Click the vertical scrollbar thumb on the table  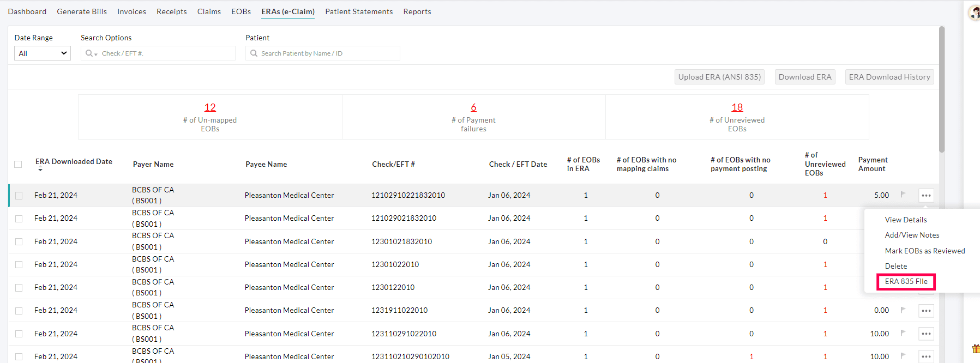[942, 90]
